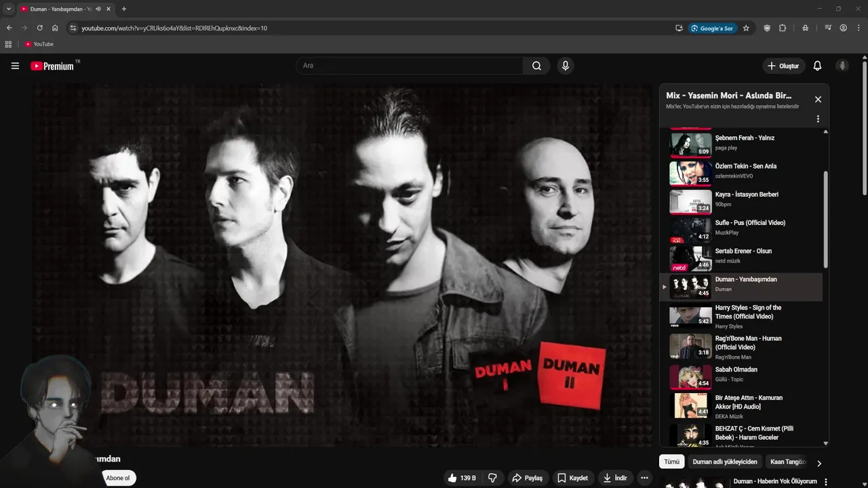The image size is (868, 488).
Task: Click install app icon in address bar
Action: 679,28
